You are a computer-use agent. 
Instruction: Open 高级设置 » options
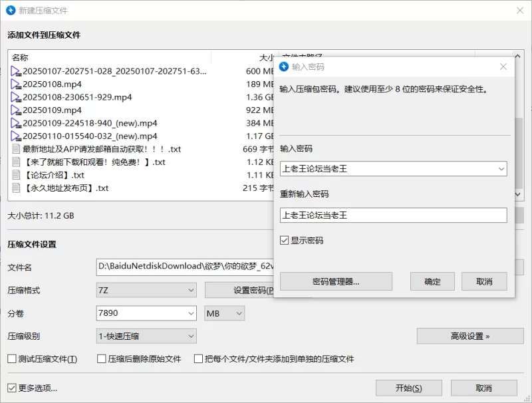[470, 336]
